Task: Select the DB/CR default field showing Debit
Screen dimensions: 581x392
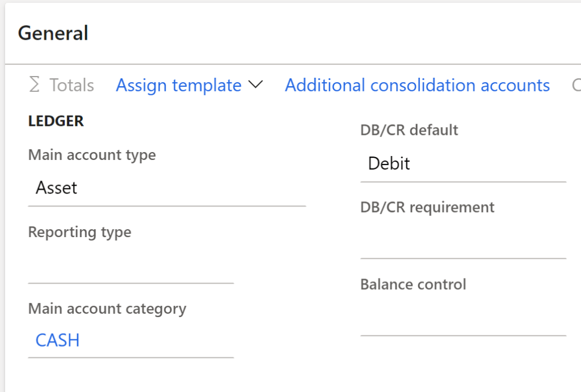Action: click(x=462, y=164)
